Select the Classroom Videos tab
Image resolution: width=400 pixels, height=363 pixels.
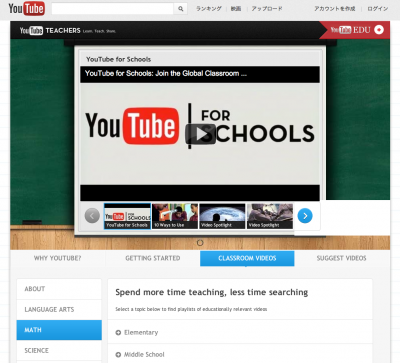(247, 258)
